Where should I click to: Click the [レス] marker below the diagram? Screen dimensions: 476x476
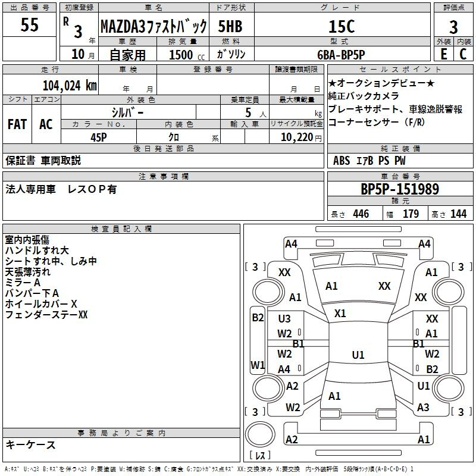pos(259,456)
